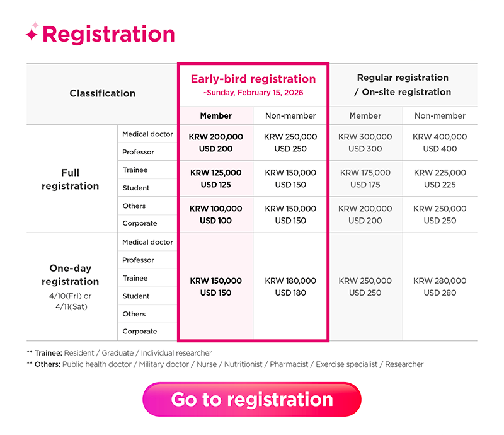Click the Corporate cell under One-day registration
The width and height of the screenshot is (504, 435).
[x=139, y=332]
